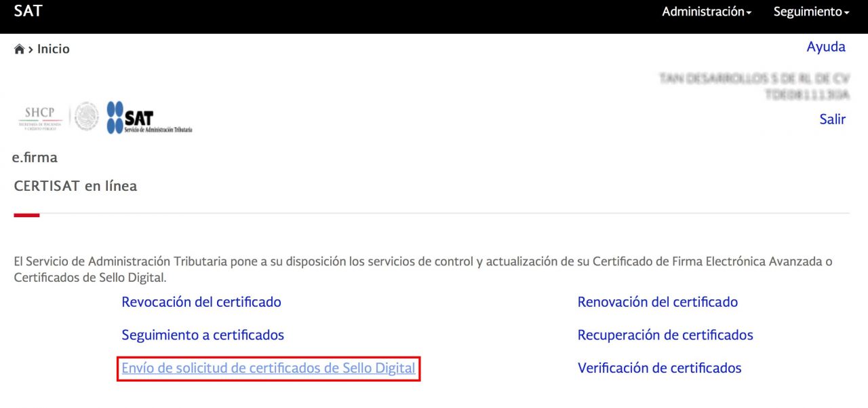Click Salir to log out
868x408 pixels.
[832, 119]
